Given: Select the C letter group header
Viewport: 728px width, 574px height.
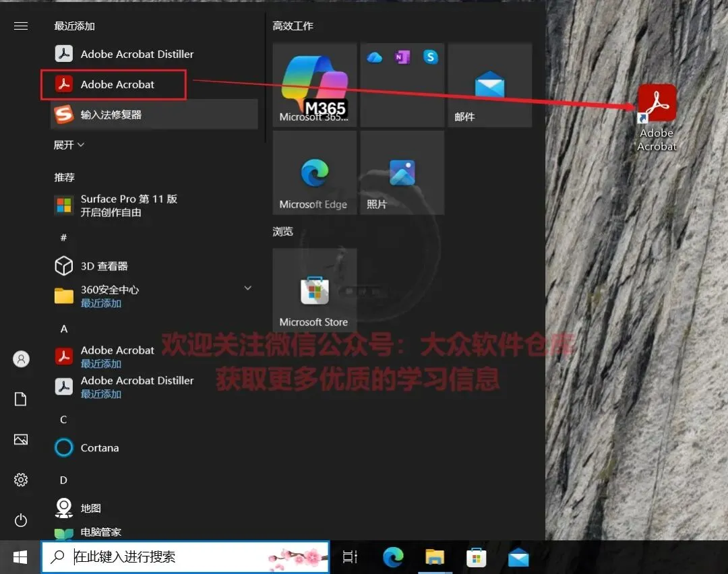Looking at the screenshot, I should 63,420.
